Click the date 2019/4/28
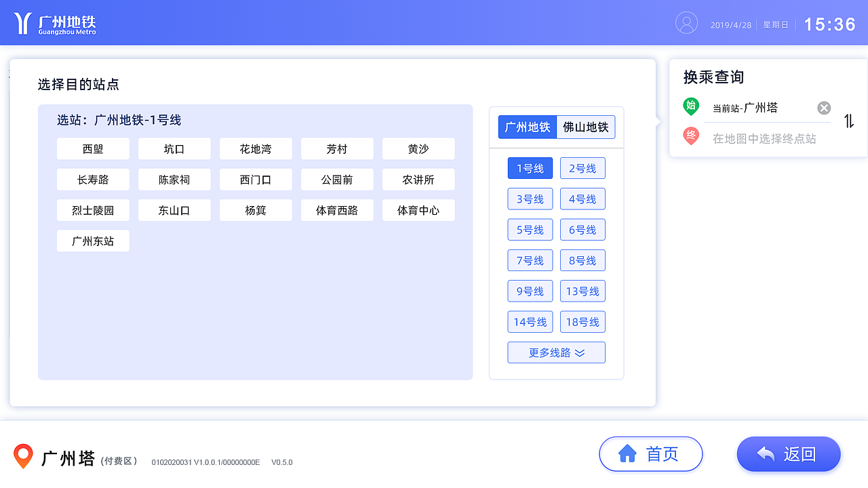Viewport: 868px width, 488px height. click(731, 25)
